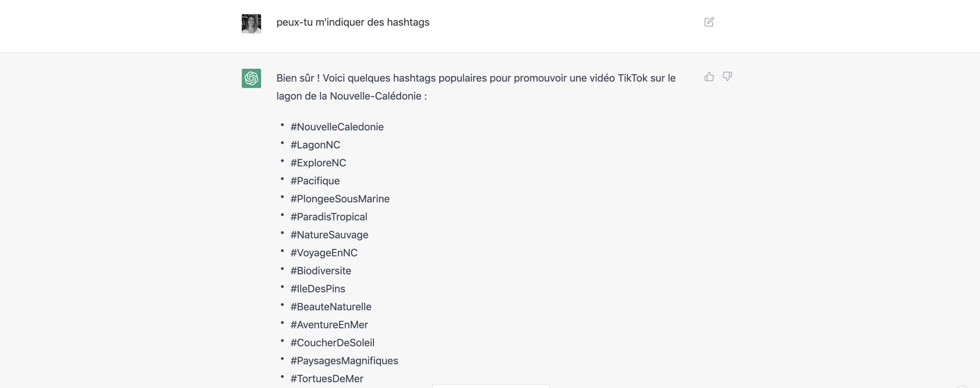Select the #LagonNC hashtag line
980x388 pixels.
coord(315,145)
